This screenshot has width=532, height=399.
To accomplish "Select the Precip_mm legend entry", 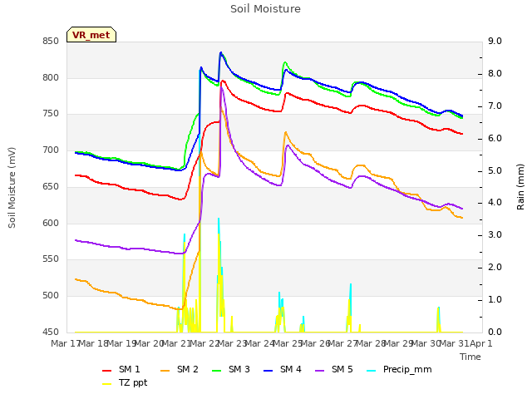I will pos(399,369).
